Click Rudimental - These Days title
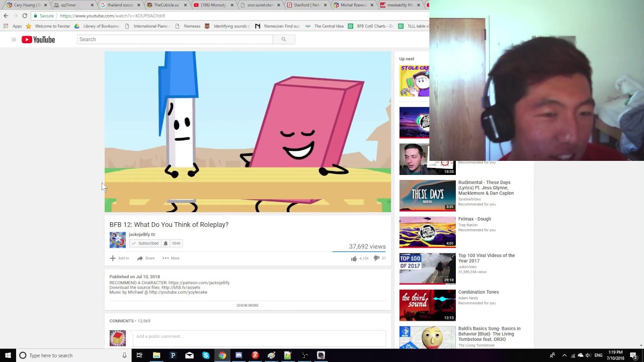 pos(486,188)
